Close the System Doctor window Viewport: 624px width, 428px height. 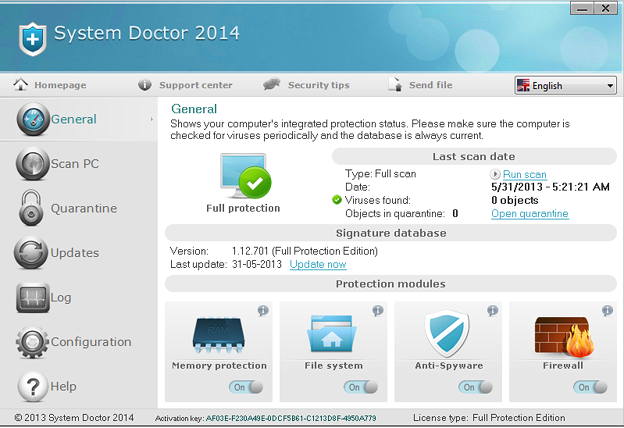click(605, 8)
